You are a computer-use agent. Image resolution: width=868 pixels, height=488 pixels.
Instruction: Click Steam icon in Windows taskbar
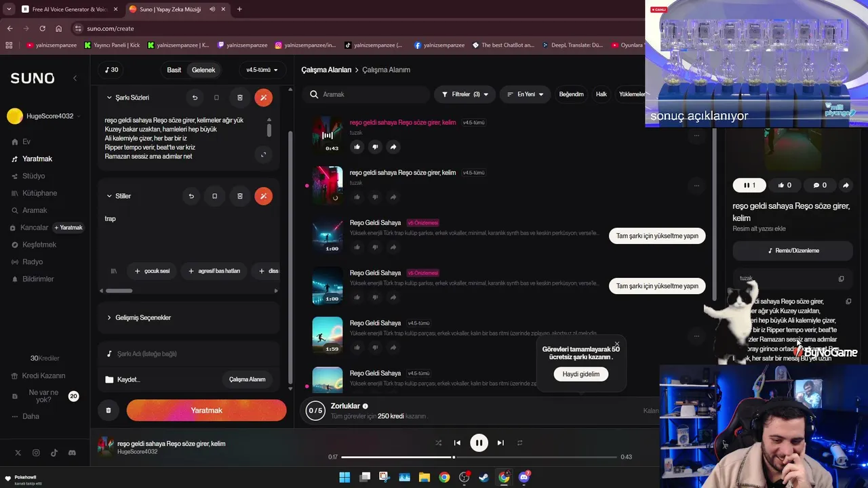pos(484,477)
